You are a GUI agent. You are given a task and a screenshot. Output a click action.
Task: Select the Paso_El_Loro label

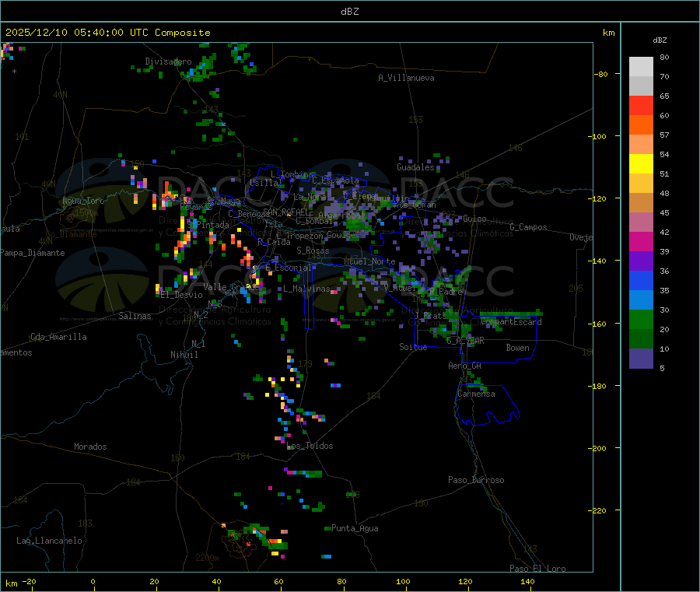[538, 569]
